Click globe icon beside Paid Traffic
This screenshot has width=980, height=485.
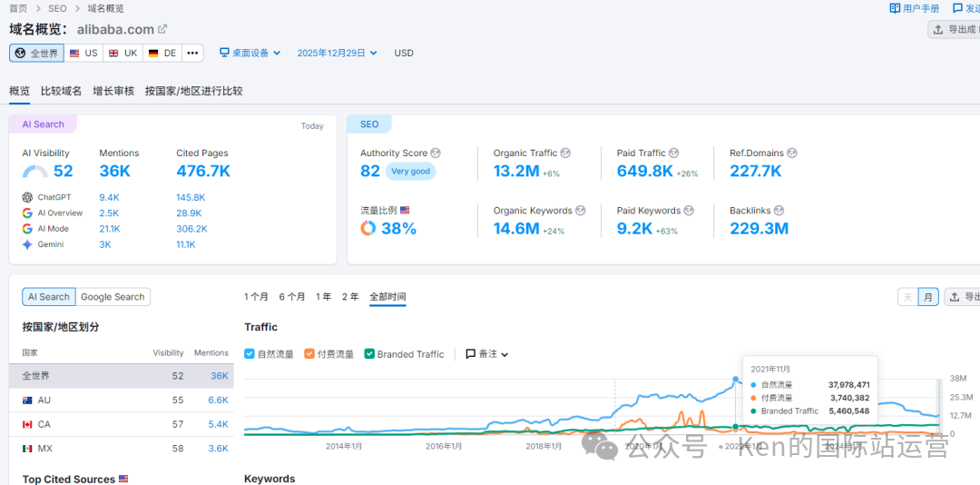673,153
